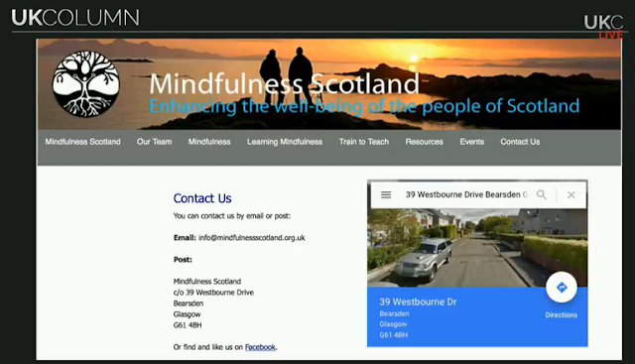Screen dimensions: 635x364
Task: Follow the Facebook link
Action: (x=260, y=347)
